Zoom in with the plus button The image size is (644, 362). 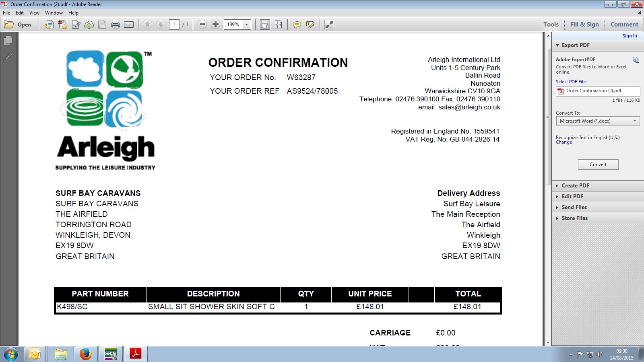(216, 25)
